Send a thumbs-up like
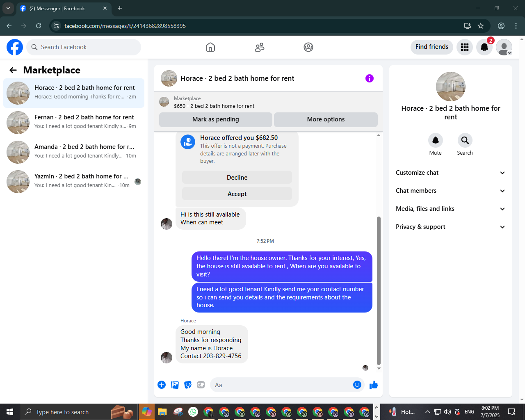Screen dimensions: 525x420 coord(374,385)
